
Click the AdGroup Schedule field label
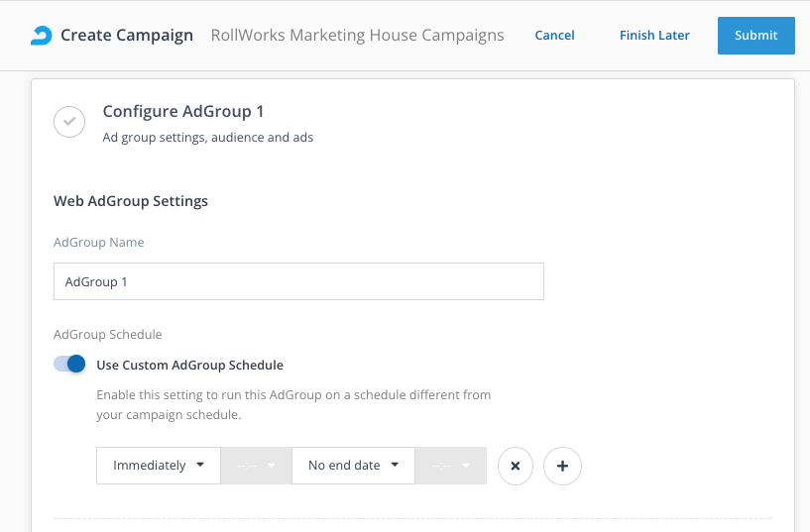click(x=107, y=334)
